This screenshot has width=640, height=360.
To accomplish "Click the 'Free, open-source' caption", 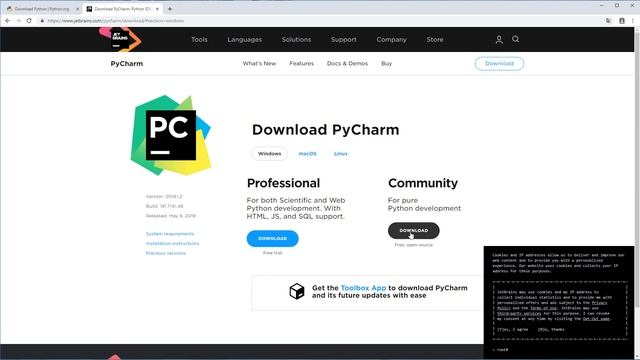I will (413, 245).
